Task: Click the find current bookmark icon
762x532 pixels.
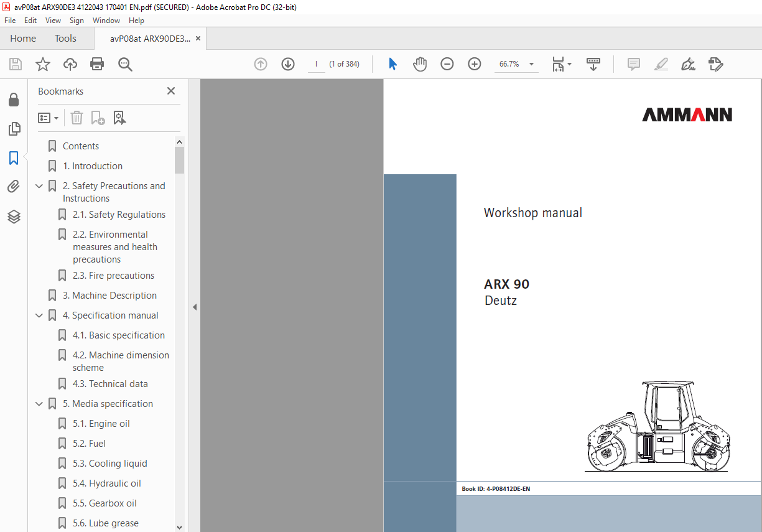Action: click(x=119, y=118)
